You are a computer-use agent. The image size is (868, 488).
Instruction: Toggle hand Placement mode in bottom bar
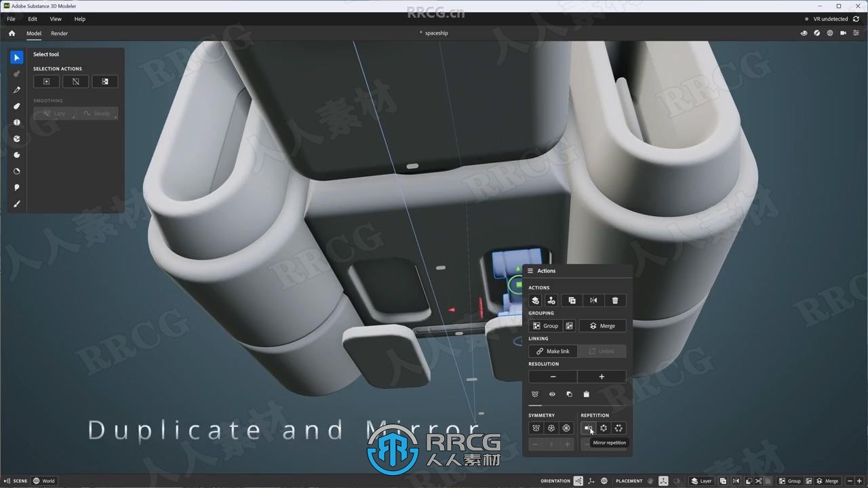[x=651, y=481]
